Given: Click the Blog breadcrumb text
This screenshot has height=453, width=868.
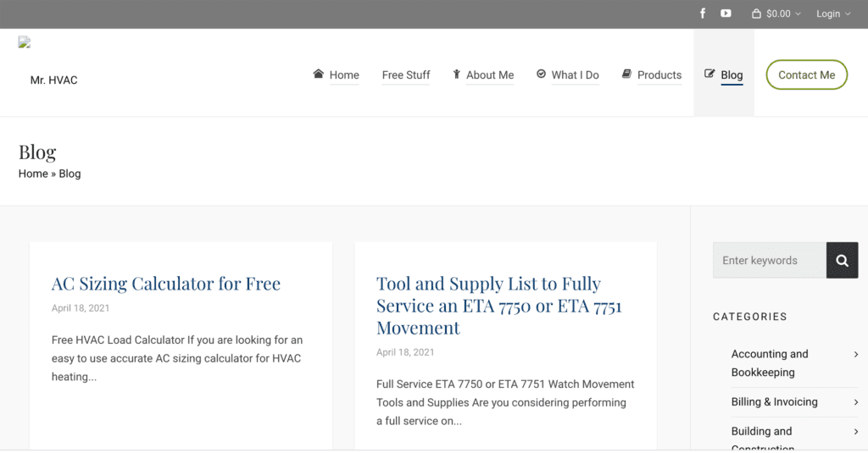Looking at the screenshot, I should pos(70,174).
